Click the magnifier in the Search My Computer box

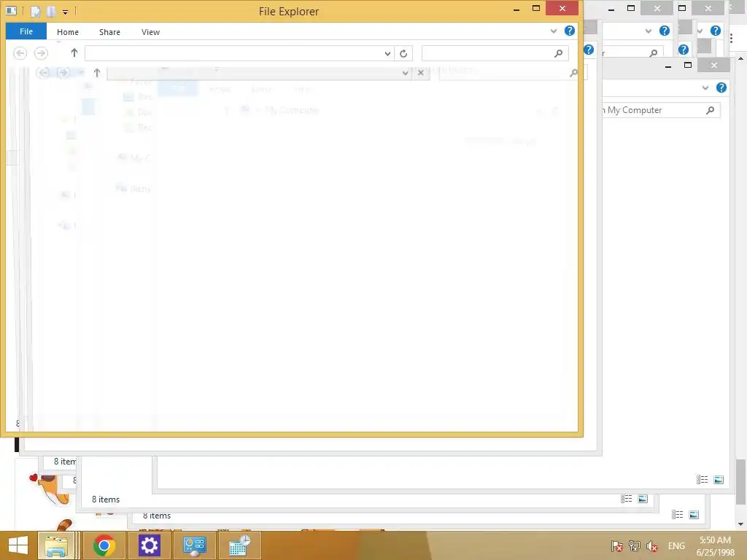710,110
